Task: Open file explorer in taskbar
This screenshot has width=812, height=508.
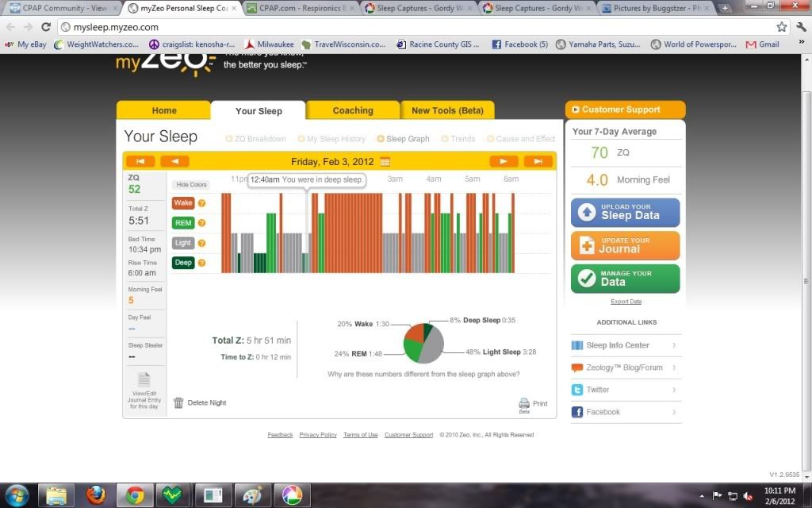Action: click(x=56, y=495)
